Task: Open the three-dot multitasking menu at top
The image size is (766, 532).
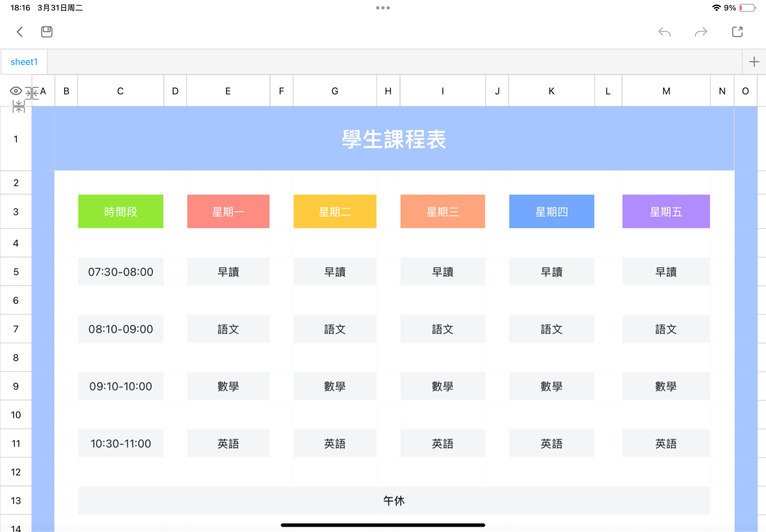Action: coord(383,8)
